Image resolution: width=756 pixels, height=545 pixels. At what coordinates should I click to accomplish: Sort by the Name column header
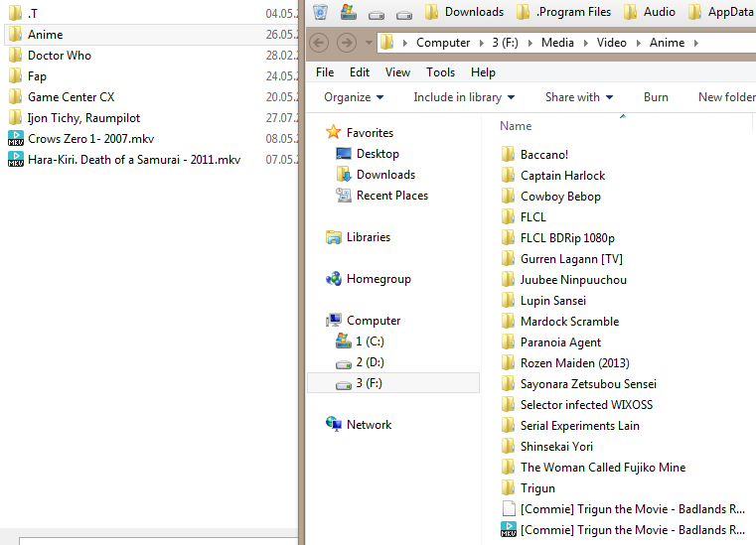click(516, 126)
